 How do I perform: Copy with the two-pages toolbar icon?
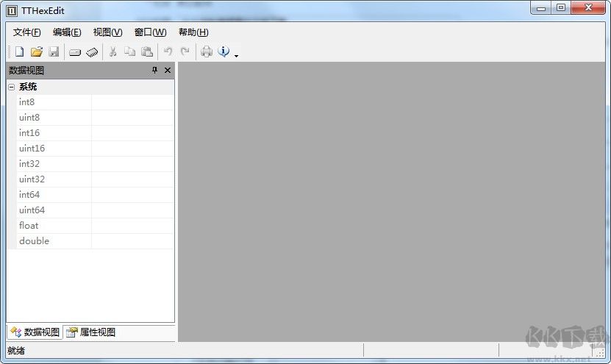[129, 51]
